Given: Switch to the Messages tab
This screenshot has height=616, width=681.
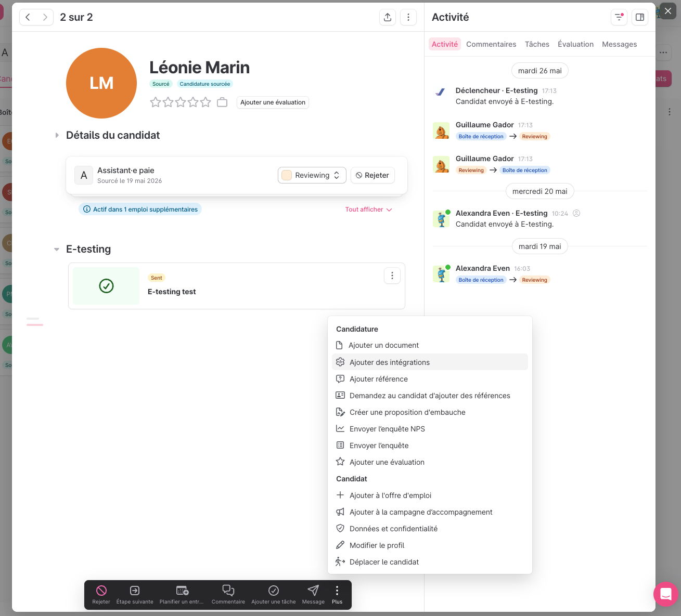Looking at the screenshot, I should pos(619,44).
